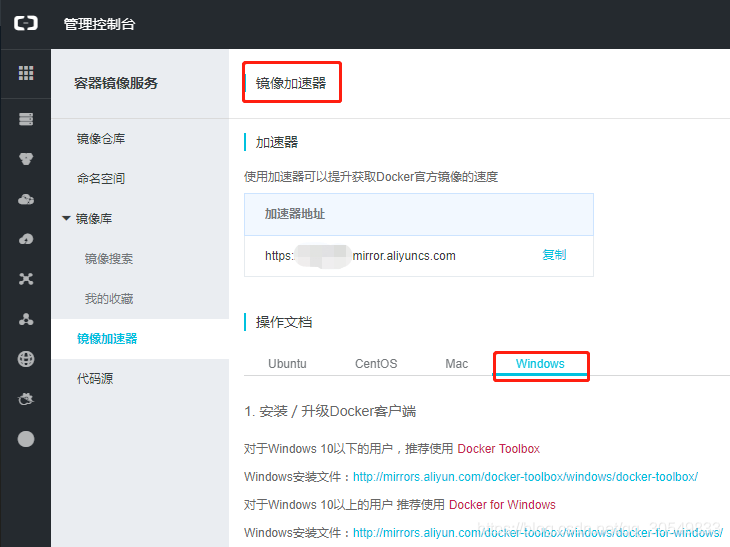Image resolution: width=730 pixels, height=547 pixels.
Task: Click the 加速器 section heading
Action: click(x=277, y=142)
